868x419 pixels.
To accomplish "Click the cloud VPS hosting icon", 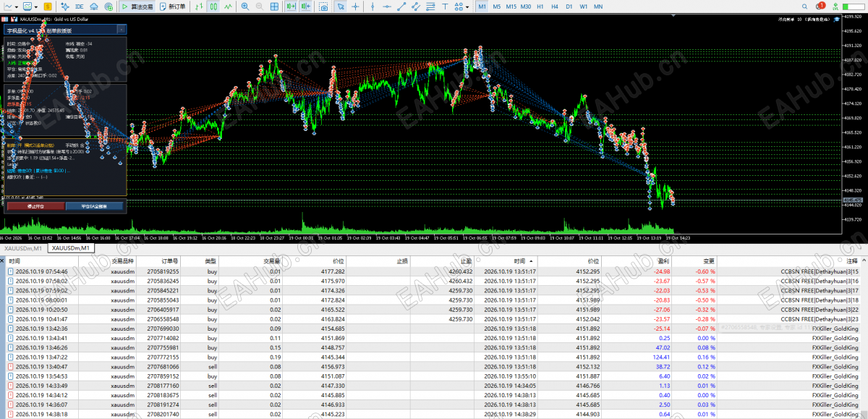I will [x=94, y=7].
